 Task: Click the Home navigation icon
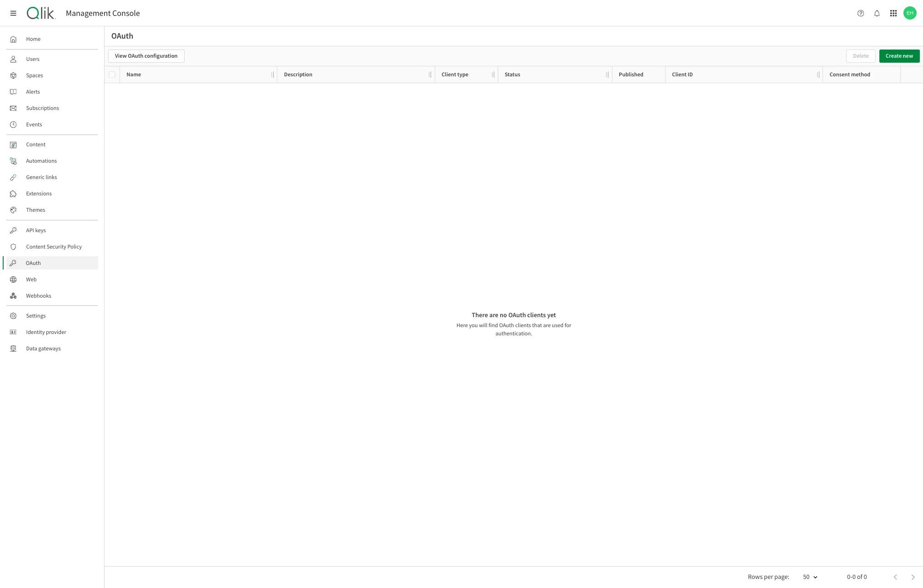point(14,39)
